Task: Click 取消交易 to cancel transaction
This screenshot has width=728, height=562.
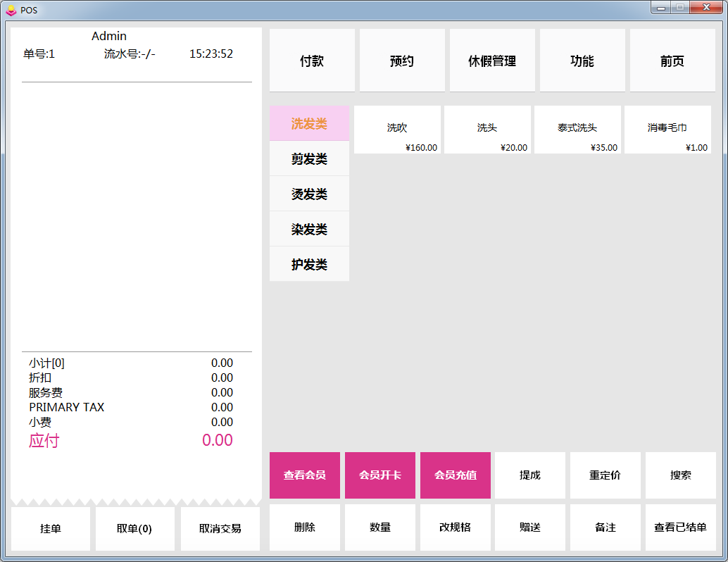Action: [220, 528]
